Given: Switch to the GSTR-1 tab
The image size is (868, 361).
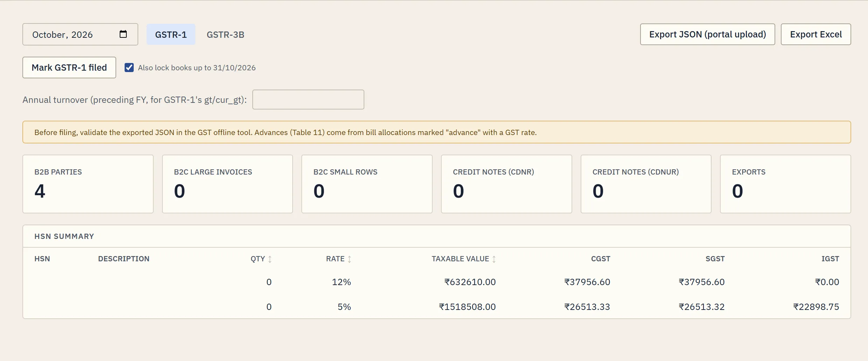Looking at the screenshot, I should (x=171, y=34).
